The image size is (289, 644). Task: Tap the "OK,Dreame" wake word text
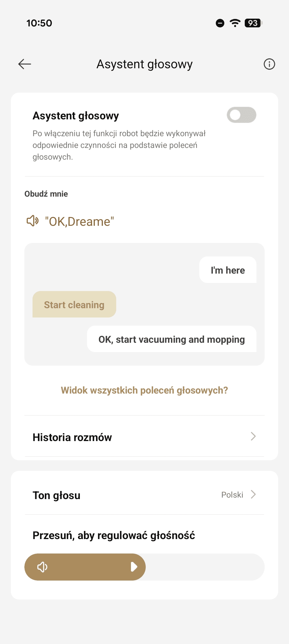(x=79, y=222)
